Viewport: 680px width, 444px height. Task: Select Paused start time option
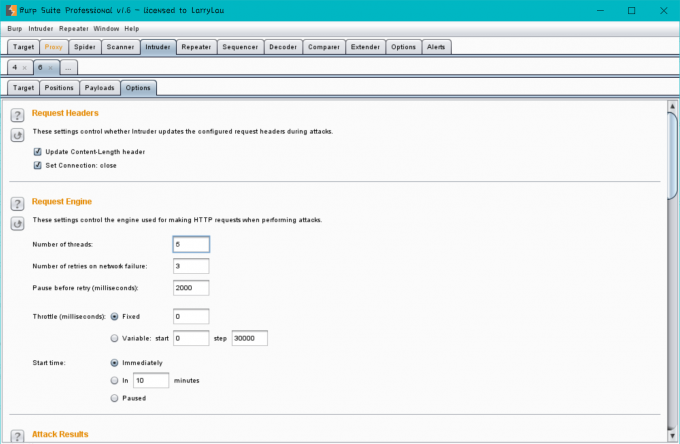(x=114, y=398)
